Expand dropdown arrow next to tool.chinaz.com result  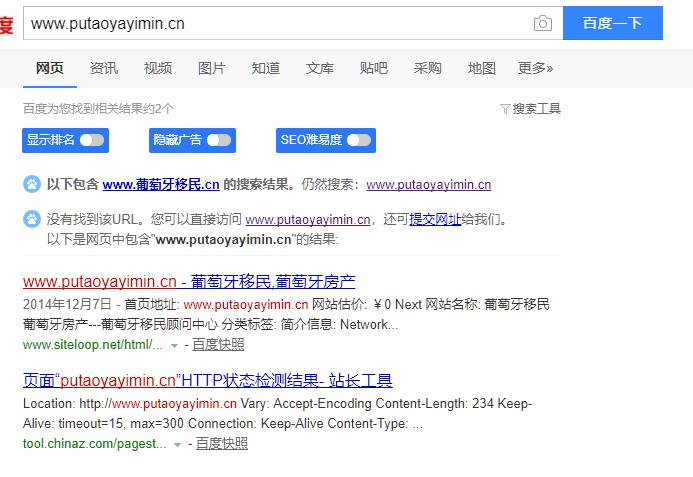(177, 444)
